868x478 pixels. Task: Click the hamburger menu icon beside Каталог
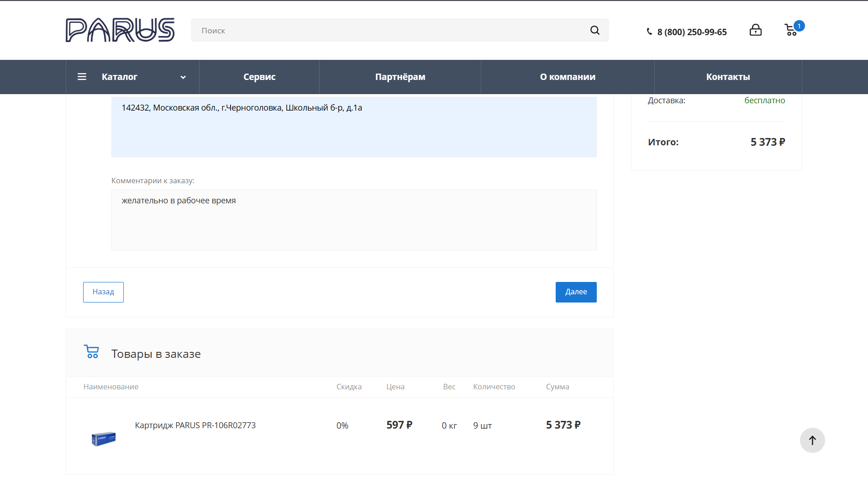point(82,77)
